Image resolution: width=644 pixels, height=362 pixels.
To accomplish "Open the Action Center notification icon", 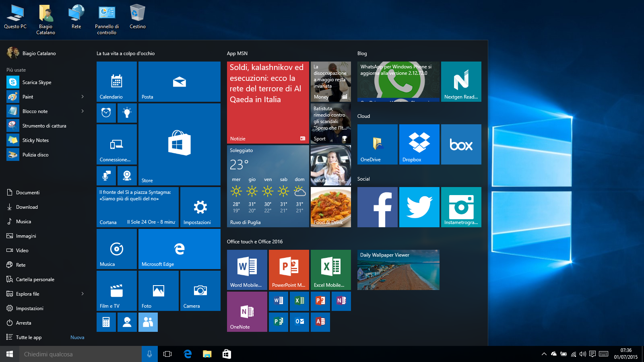I will coord(592,354).
